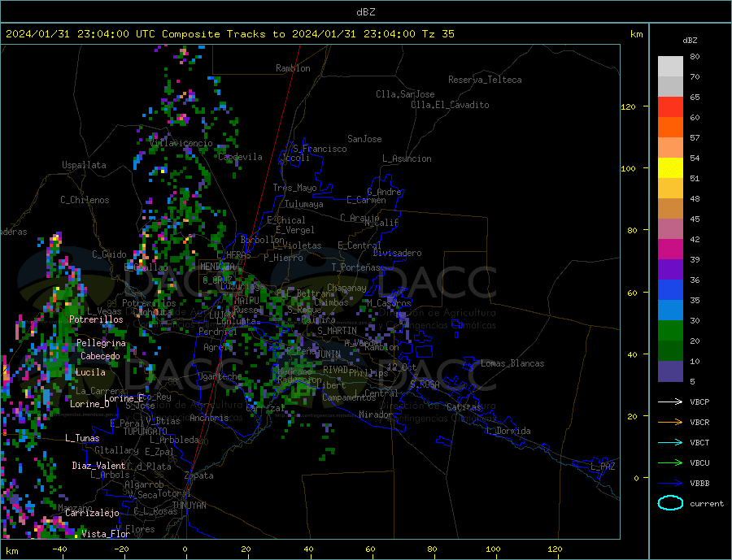Image resolution: width=732 pixels, height=560 pixels.
Task: Click the Lomas_Blancas map label
Action: (x=512, y=363)
